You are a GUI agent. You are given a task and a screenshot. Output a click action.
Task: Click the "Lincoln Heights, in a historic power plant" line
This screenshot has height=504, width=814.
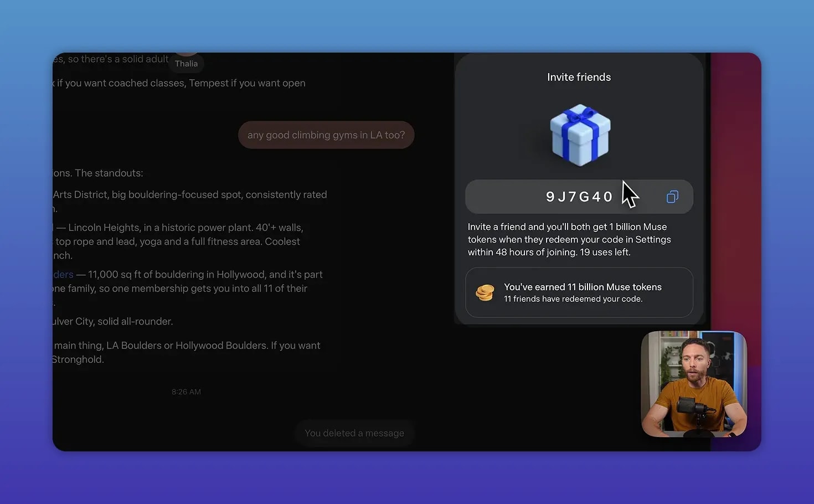click(178, 228)
